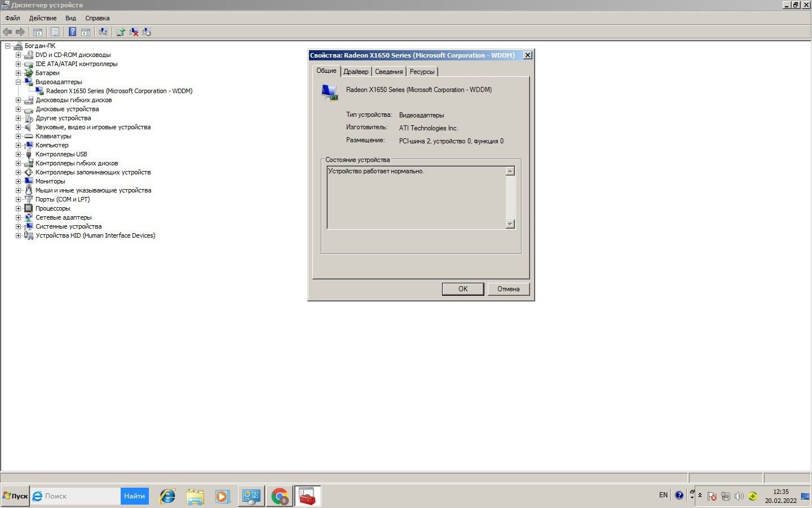This screenshot has width=812, height=508.
Task: Select the Общие tab
Action: pos(326,71)
